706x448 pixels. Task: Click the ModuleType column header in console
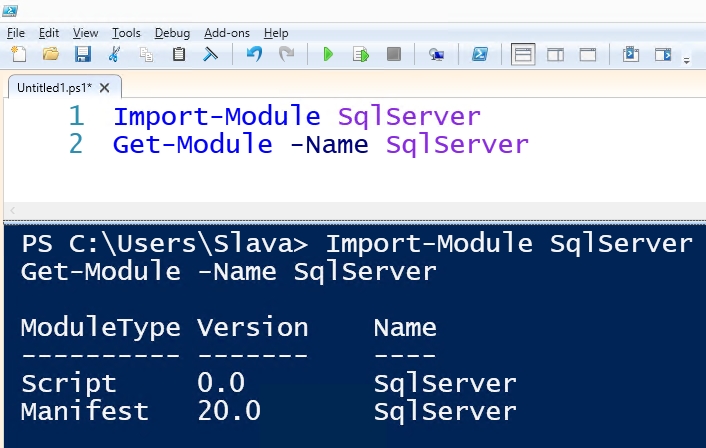click(101, 328)
